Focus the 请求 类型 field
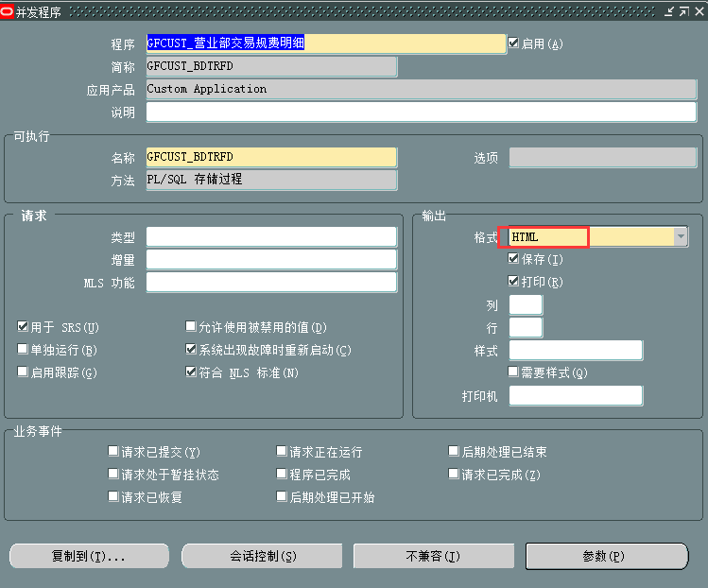 (272, 236)
